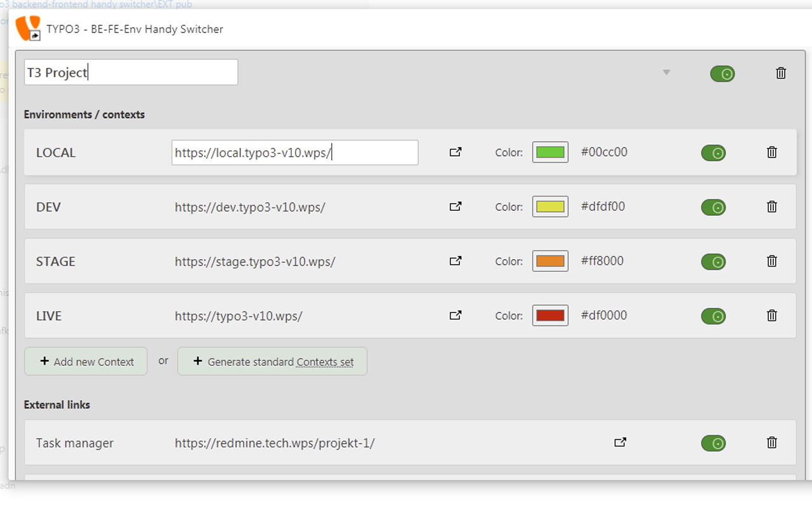The width and height of the screenshot is (812, 508).
Task: Click hex value #dfdf00
Action: (x=603, y=206)
